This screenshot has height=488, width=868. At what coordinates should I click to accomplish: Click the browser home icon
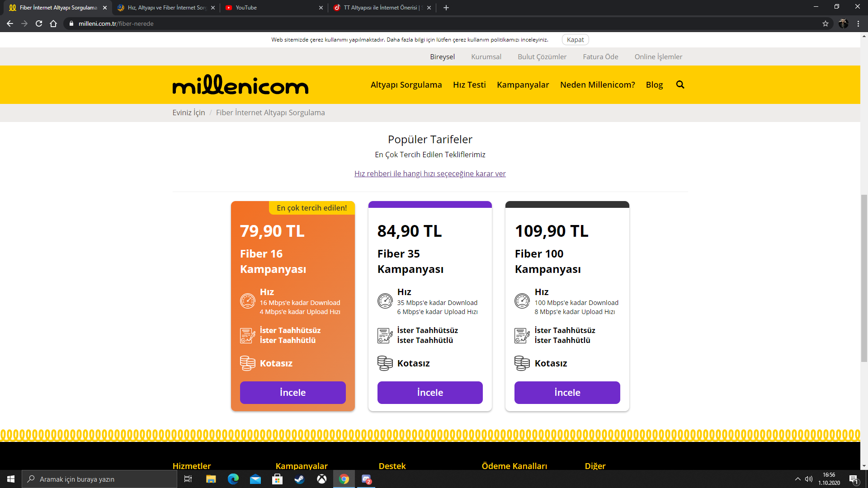coord(53,23)
